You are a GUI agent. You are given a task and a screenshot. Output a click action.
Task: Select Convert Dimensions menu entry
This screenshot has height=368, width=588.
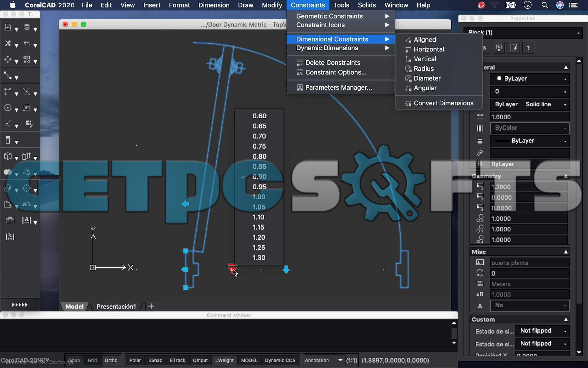tap(439, 103)
